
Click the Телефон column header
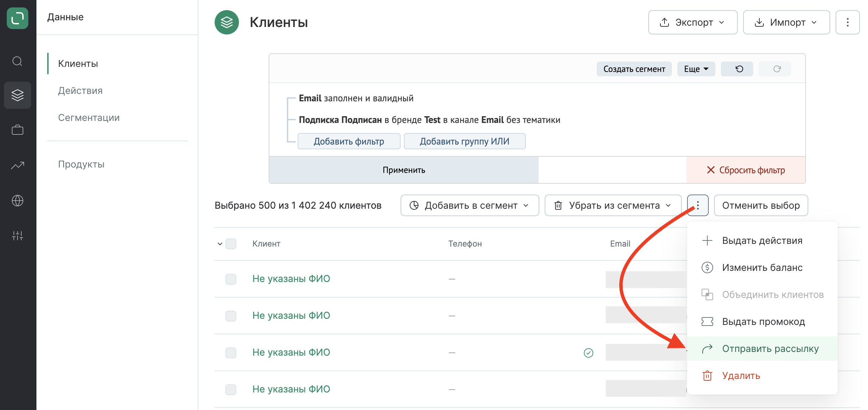click(465, 244)
